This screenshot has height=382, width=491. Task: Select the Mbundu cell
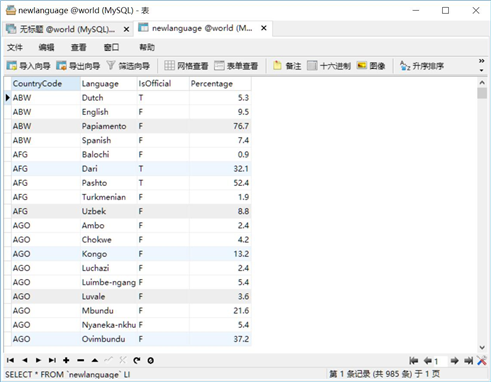coord(109,311)
